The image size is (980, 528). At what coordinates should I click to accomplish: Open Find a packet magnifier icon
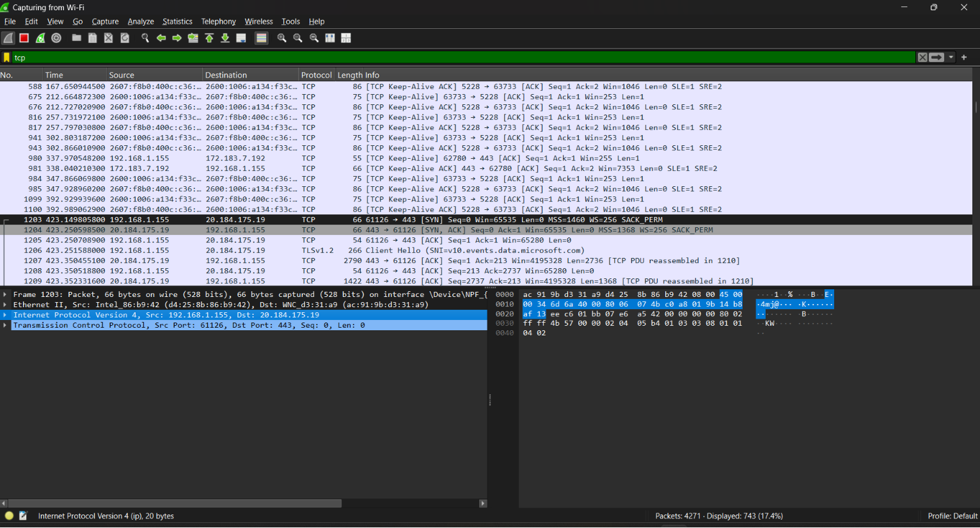coord(145,38)
